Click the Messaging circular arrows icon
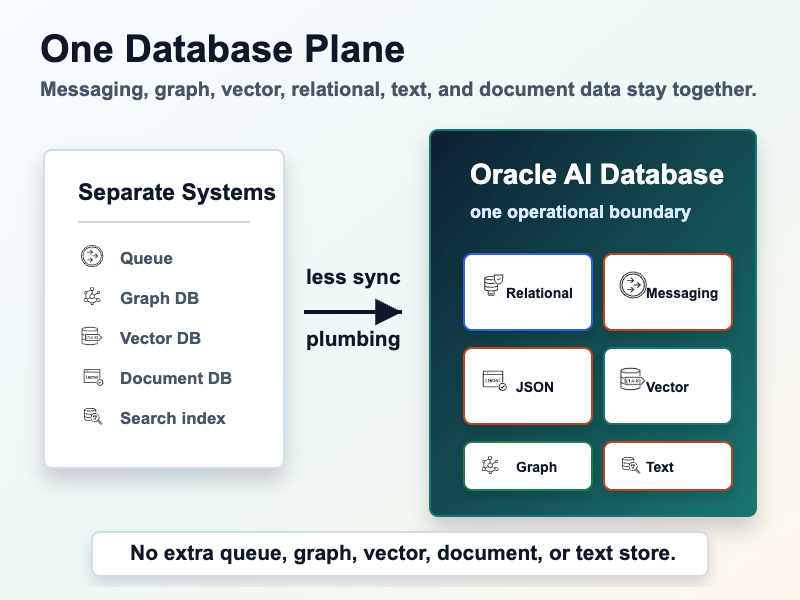The image size is (800, 600). (633, 285)
